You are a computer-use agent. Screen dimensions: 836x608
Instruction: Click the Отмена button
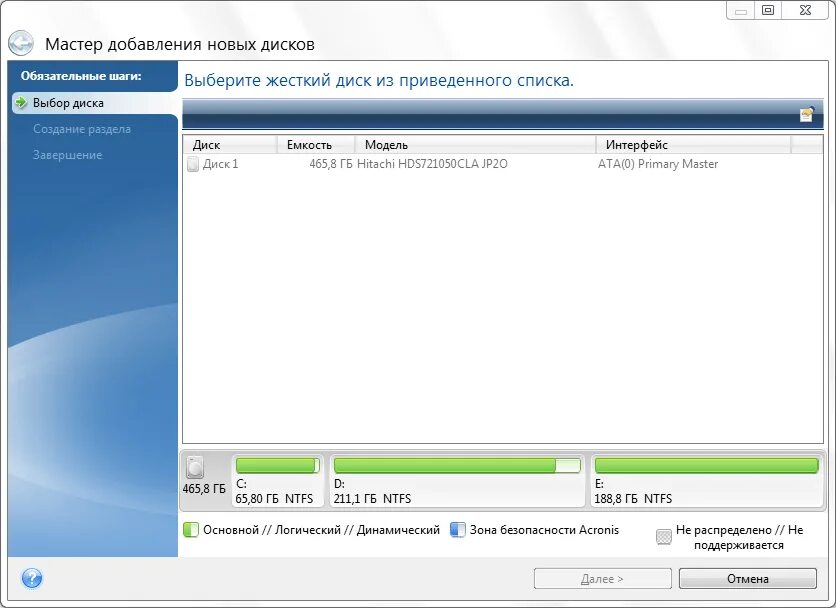click(x=747, y=579)
